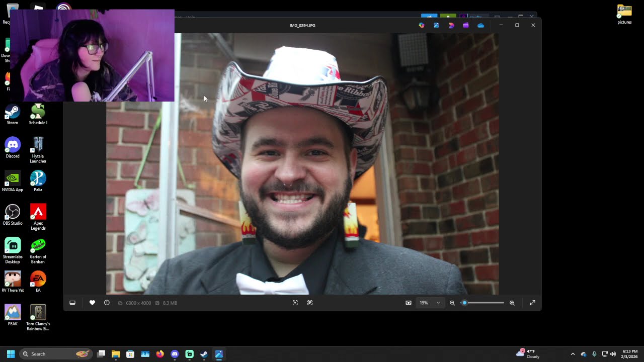Open Streamlabs from the taskbar
This screenshot has height=362, width=644.
pos(190,354)
